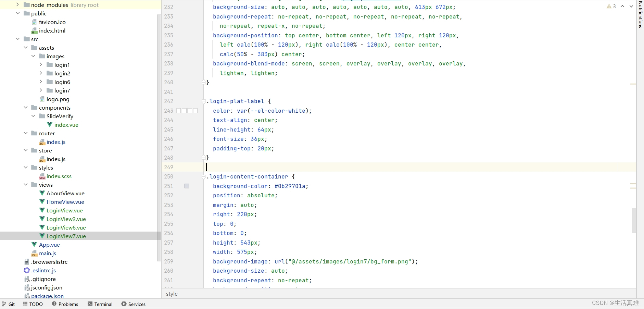
Task: Click line number 250 in gutter
Action: [168, 176]
